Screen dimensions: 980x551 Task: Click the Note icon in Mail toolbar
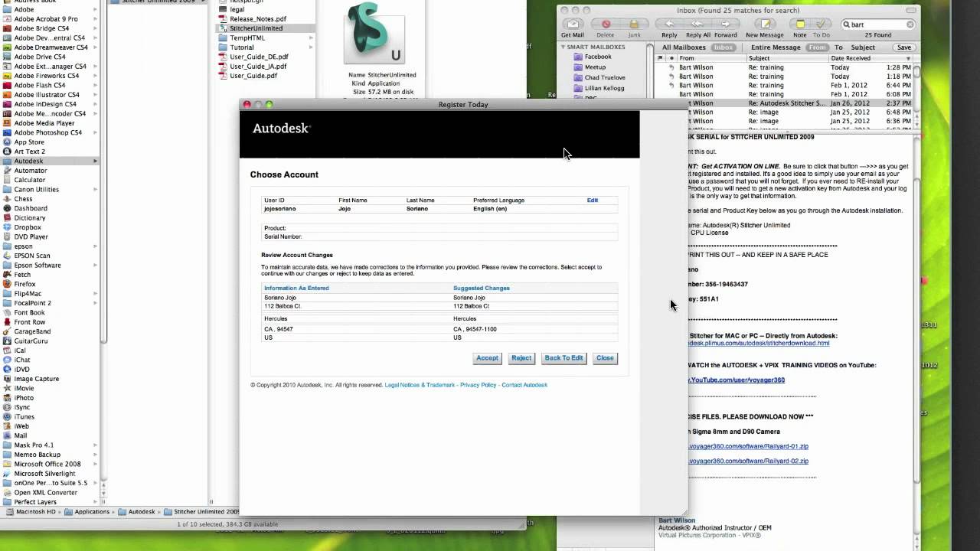pyautogui.click(x=799, y=24)
